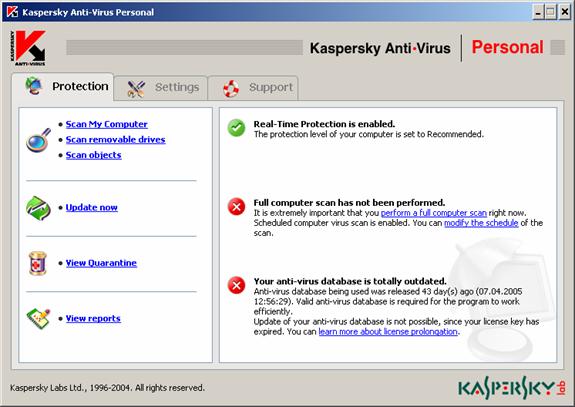Click 'Real-Time Protection is enabled.' heading

point(324,124)
